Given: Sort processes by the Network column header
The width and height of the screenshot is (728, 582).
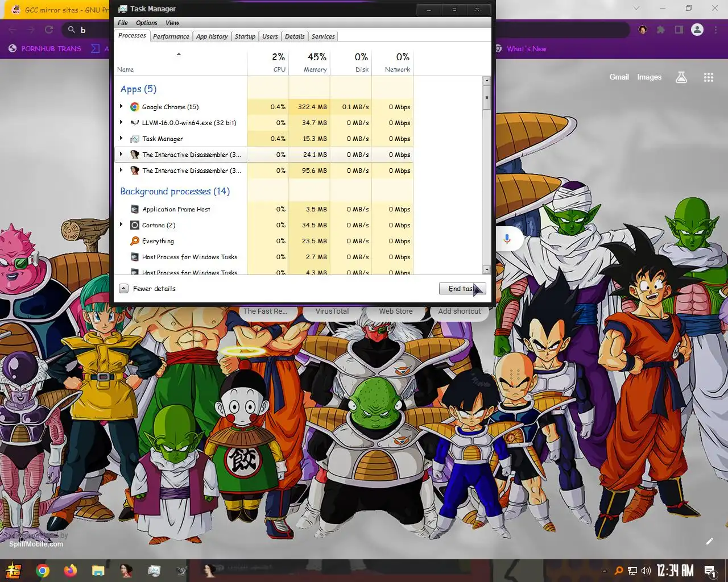Looking at the screenshot, I should tap(393, 63).
